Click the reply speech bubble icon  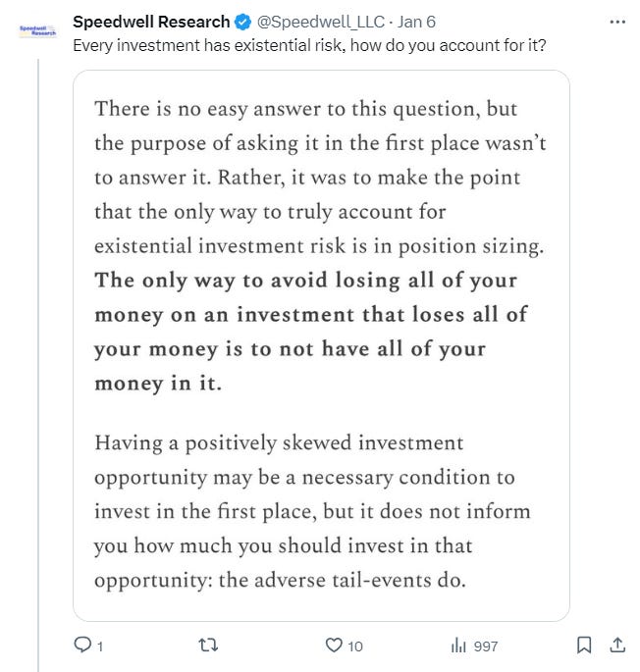82,645
